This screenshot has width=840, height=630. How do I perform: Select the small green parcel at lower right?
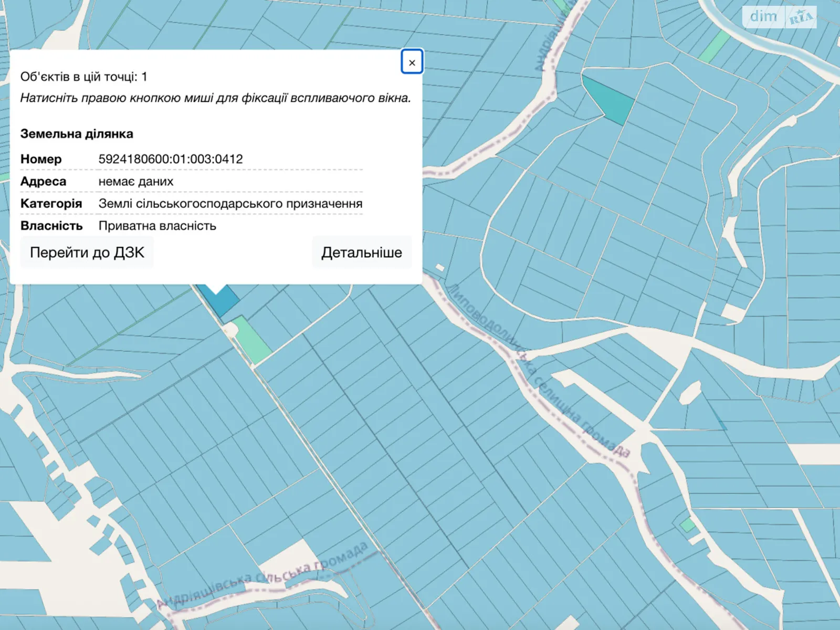[687, 525]
